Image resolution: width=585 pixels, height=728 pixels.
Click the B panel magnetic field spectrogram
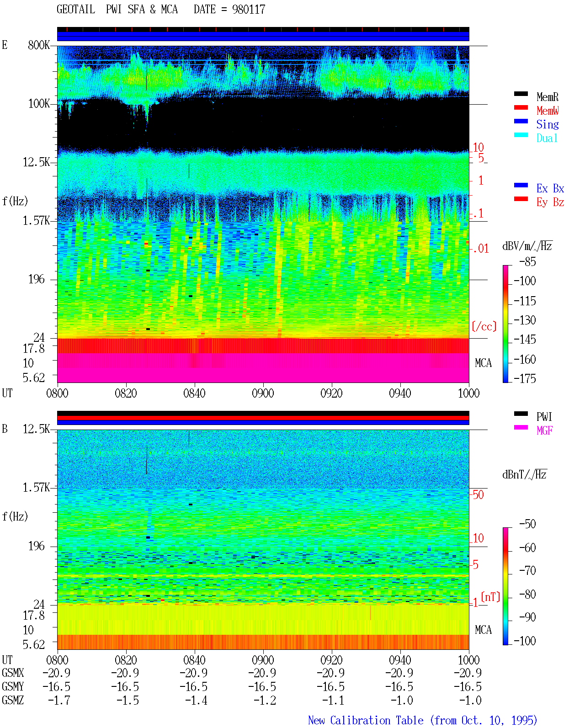pos(263,540)
